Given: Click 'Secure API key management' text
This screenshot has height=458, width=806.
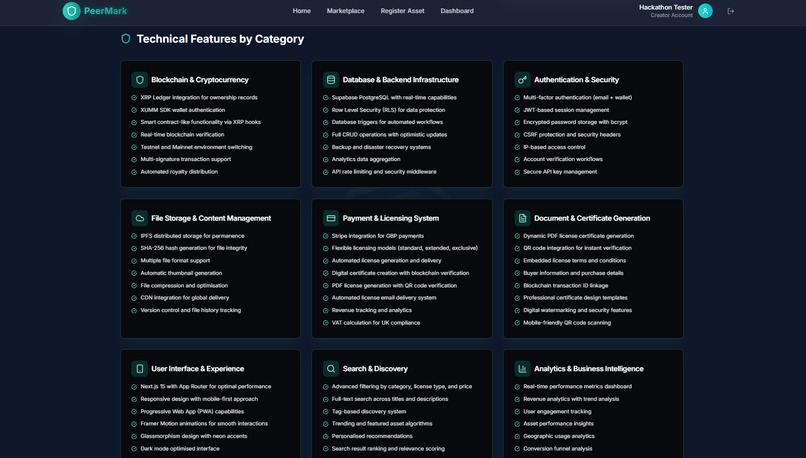Looking at the screenshot, I should (560, 172).
